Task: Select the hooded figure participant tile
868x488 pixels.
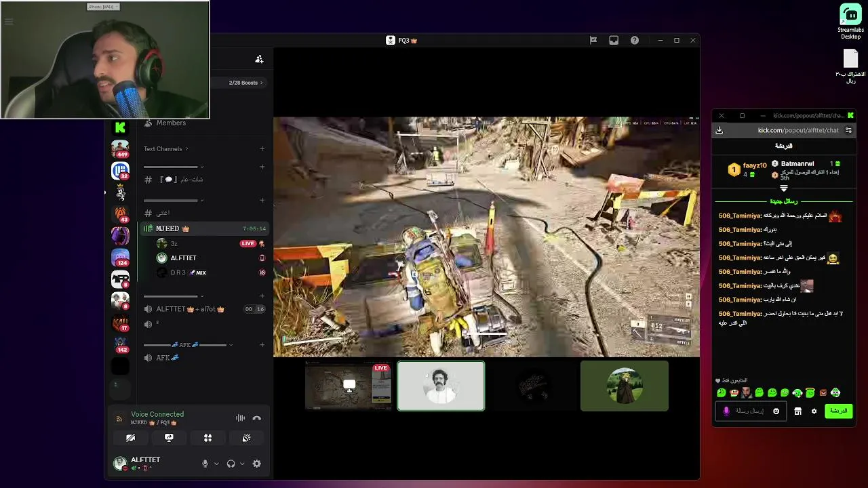Action: [x=625, y=386]
